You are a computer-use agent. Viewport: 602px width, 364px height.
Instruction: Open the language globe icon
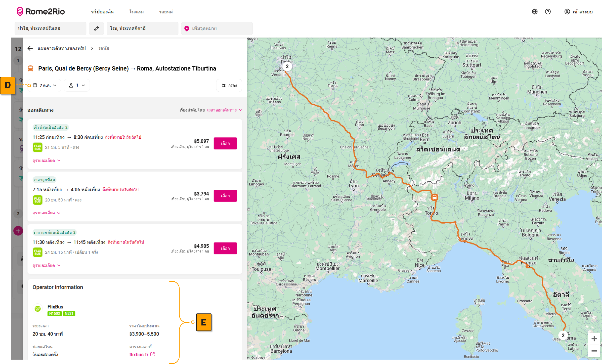point(535,12)
